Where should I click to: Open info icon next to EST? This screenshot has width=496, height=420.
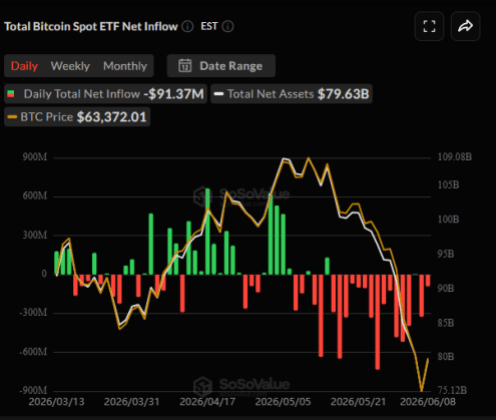pos(228,26)
